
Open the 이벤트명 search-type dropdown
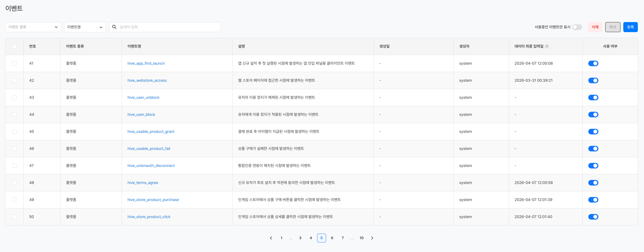85,27
